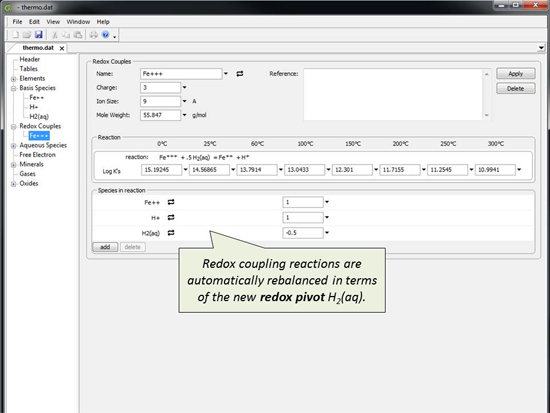
Task: Open the Mole Weight units dropdown
Action: pos(185,115)
